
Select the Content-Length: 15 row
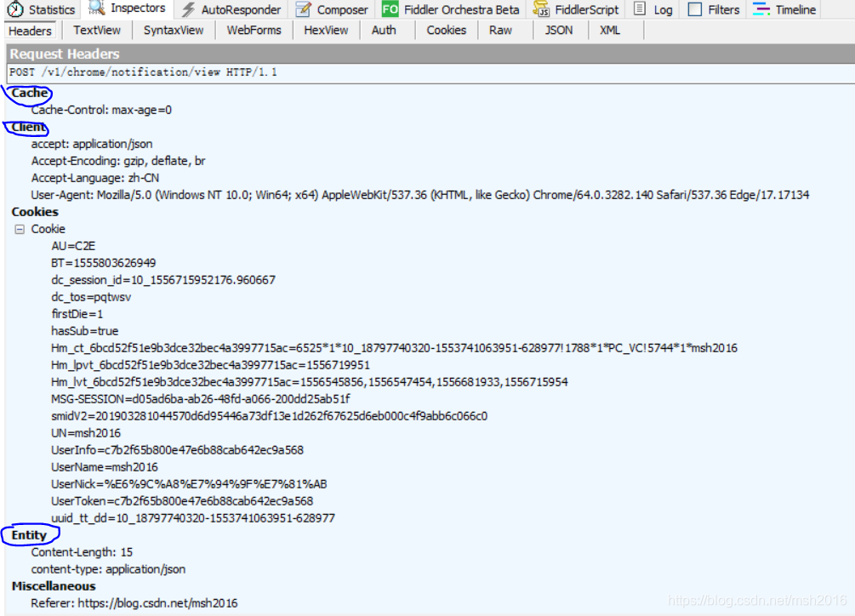[82, 553]
